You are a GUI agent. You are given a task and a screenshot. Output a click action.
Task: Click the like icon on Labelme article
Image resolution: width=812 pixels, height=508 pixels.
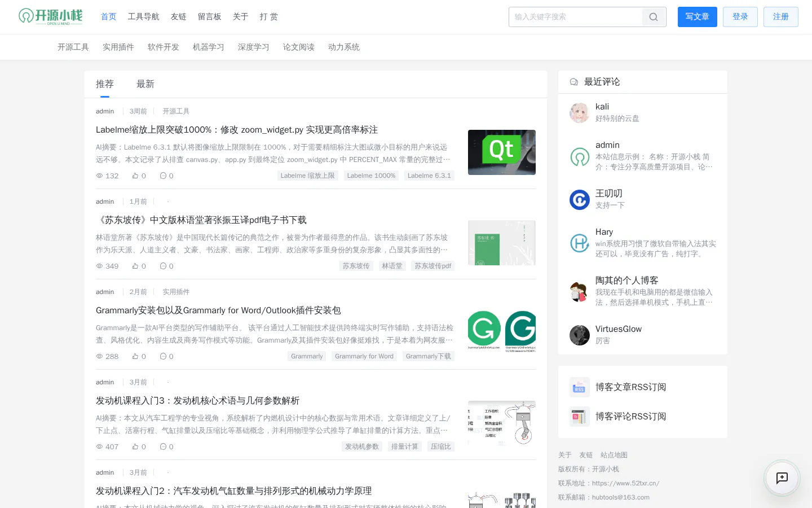(135, 176)
